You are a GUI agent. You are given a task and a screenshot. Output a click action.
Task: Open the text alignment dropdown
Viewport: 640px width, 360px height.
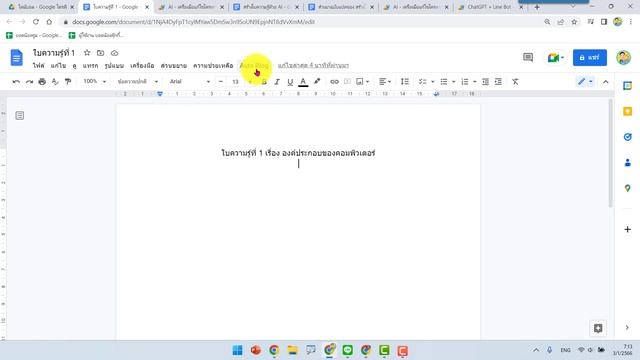pos(385,82)
